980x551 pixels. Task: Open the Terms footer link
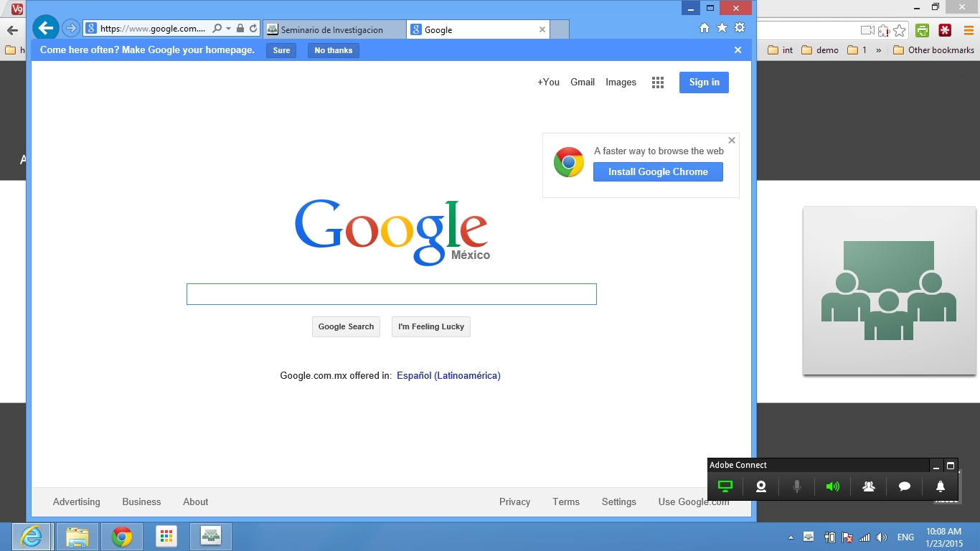[x=566, y=502]
